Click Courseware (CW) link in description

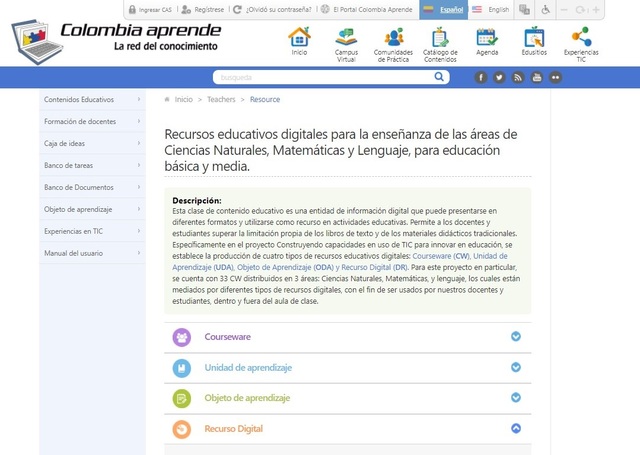pyautogui.click(x=441, y=256)
